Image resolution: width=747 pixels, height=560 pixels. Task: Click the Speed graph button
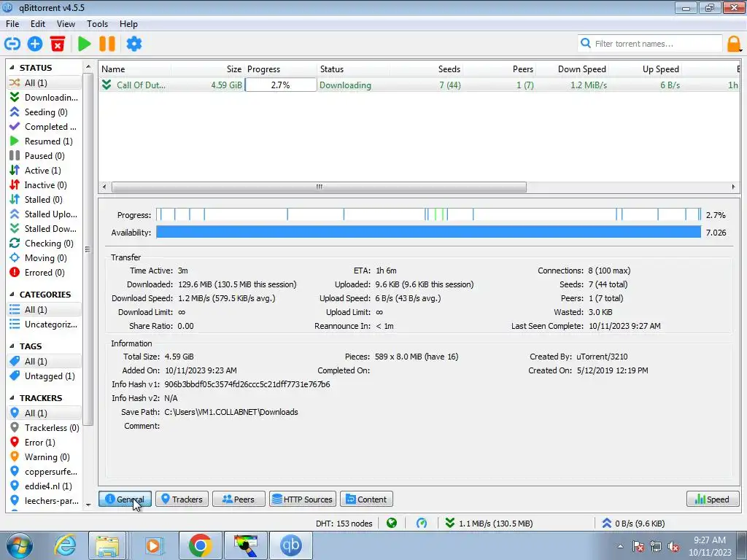pyautogui.click(x=713, y=499)
